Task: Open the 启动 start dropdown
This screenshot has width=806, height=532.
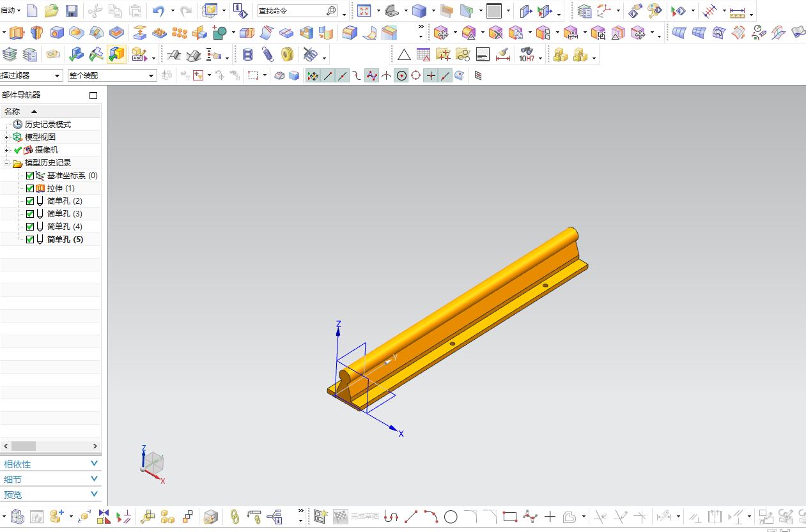Action: [10, 11]
